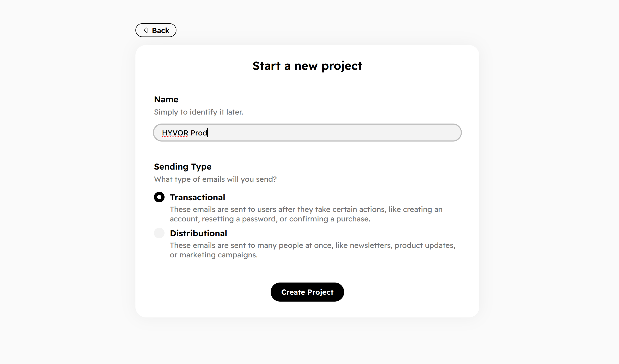Select the text HYVOR Prod in the input
Screen dimensions: 619x364
click(184, 133)
